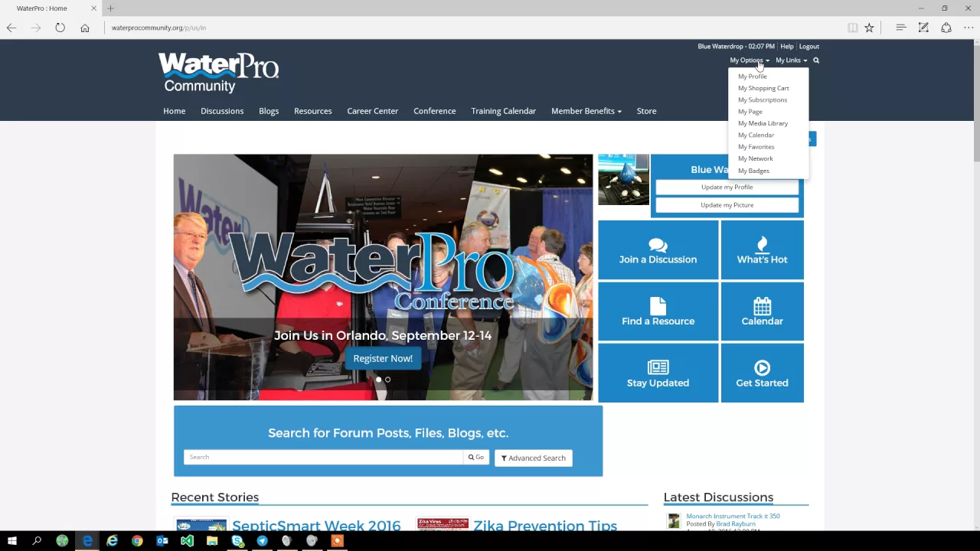Click the WaterPro Community logo
This screenshot has height=551, width=980.
click(218, 73)
